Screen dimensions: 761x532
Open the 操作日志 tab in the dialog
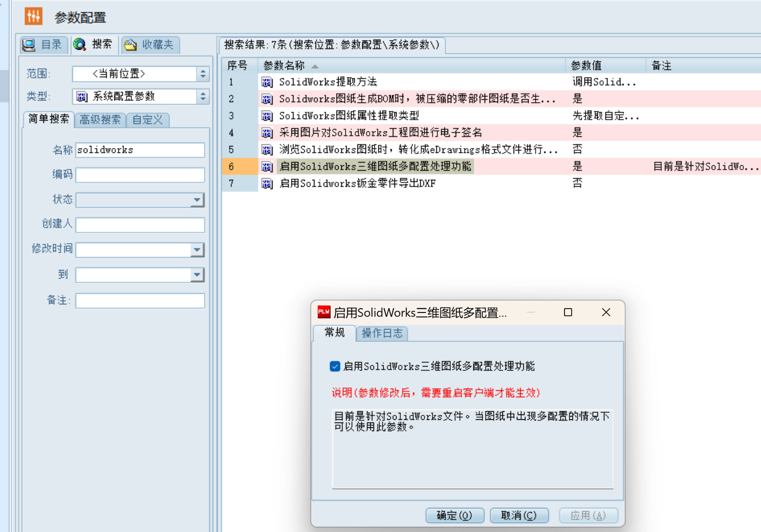(382, 333)
